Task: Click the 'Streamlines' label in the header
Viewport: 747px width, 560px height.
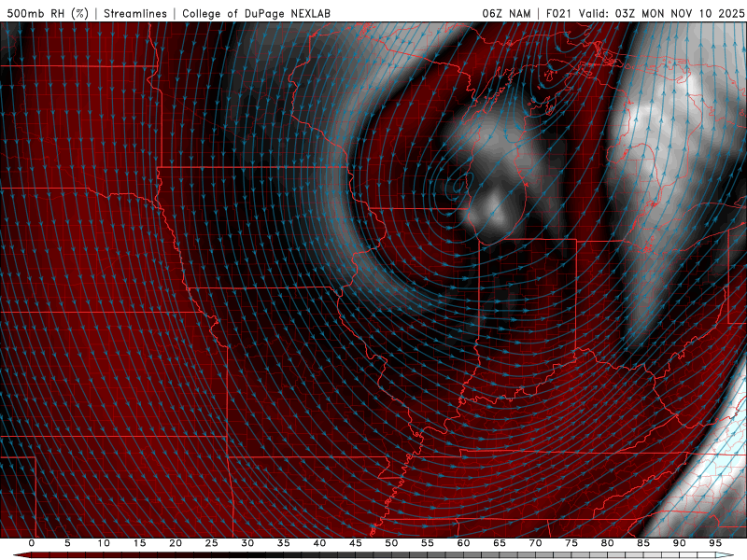Action: coord(135,13)
